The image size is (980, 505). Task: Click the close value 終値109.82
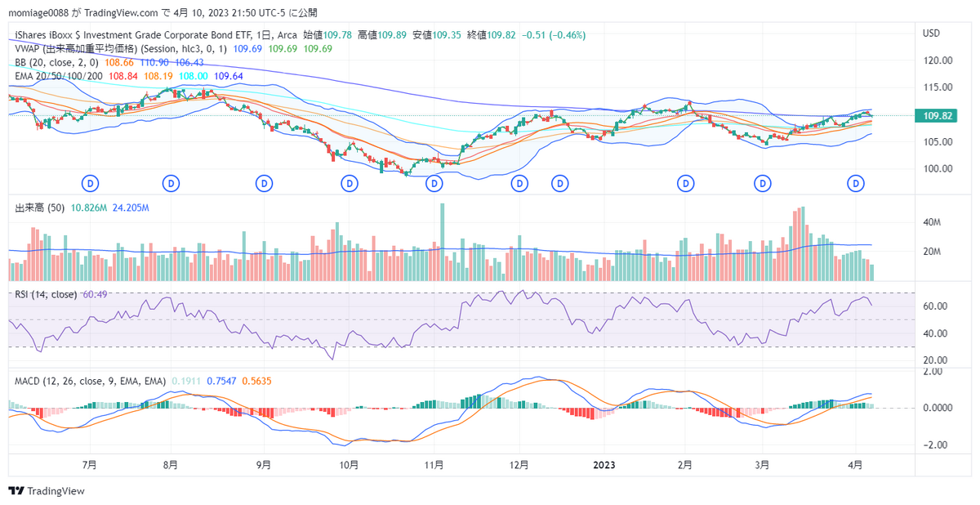point(491,35)
